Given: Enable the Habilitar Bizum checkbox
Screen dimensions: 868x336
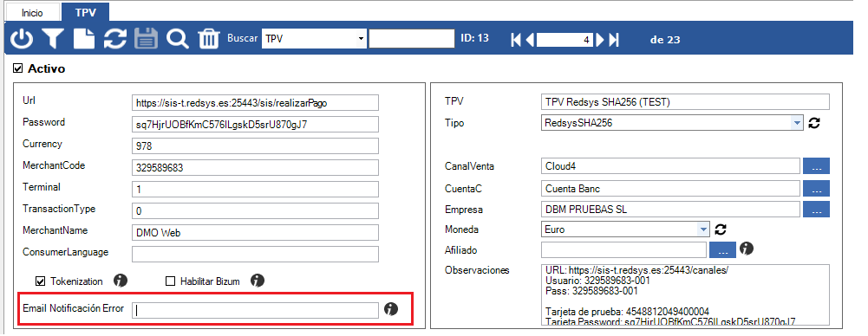Looking at the screenshot, I should [171, 281].
